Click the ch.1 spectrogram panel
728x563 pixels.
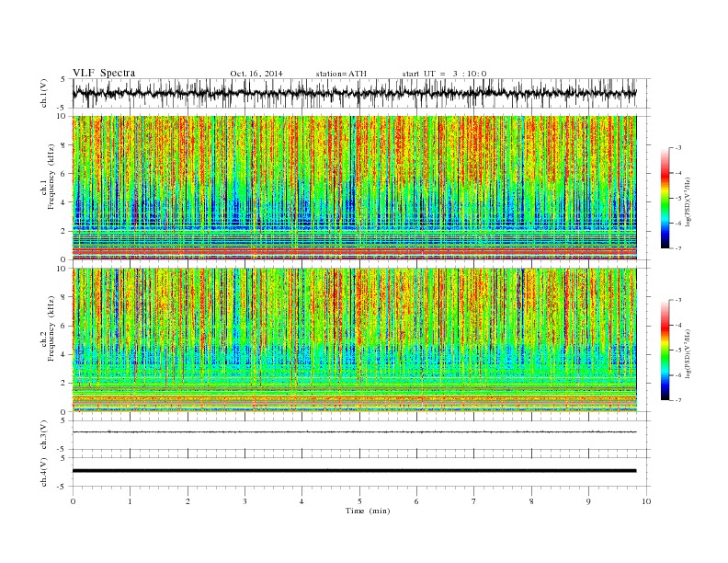coord(355,188)
